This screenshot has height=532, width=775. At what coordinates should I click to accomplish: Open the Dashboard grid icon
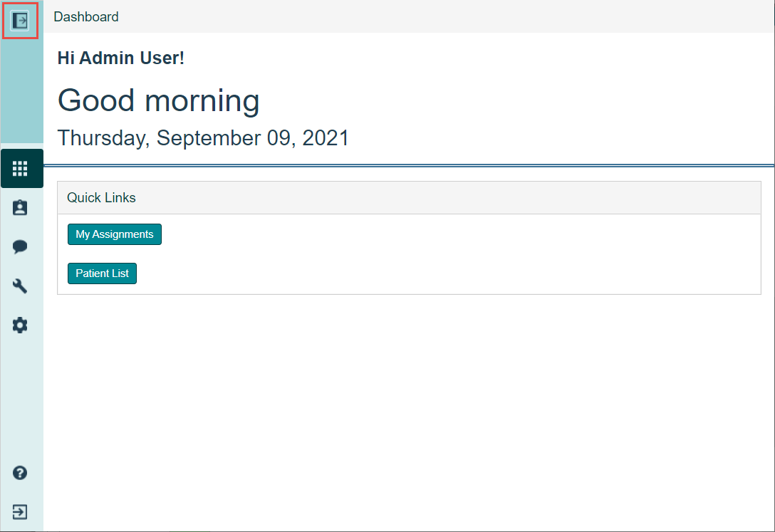point(21,169)
